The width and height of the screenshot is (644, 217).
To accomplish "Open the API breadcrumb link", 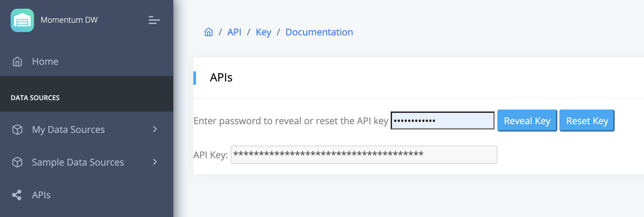I will click(x=234, y=32).
